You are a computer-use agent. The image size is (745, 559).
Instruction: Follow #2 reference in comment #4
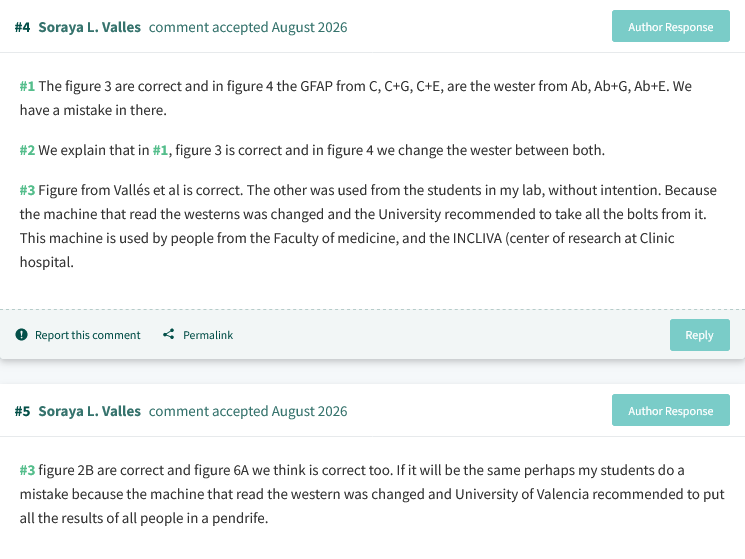pos(27,150)
